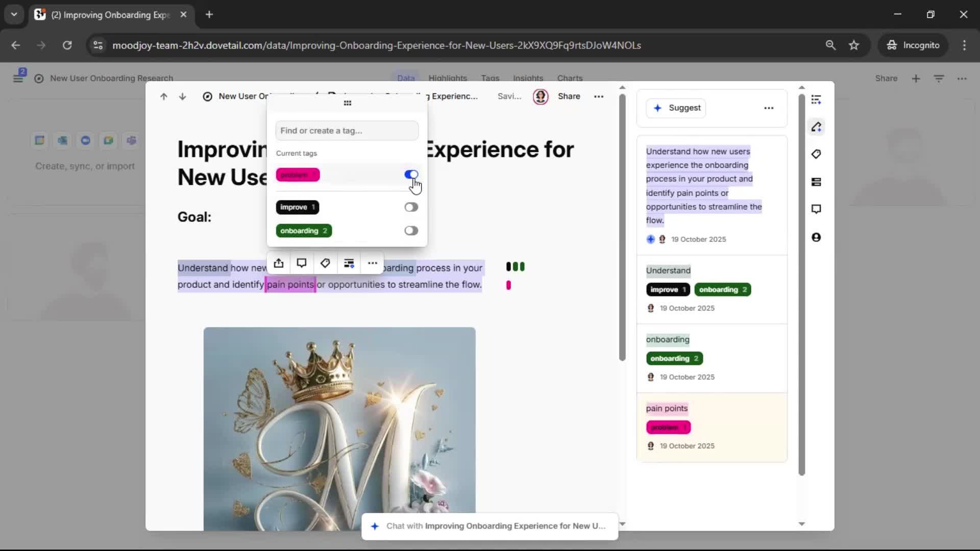This screenshot has width=980, height=551.
Task: Open the fields icon in right sidebar
Action: coord(816,182)
